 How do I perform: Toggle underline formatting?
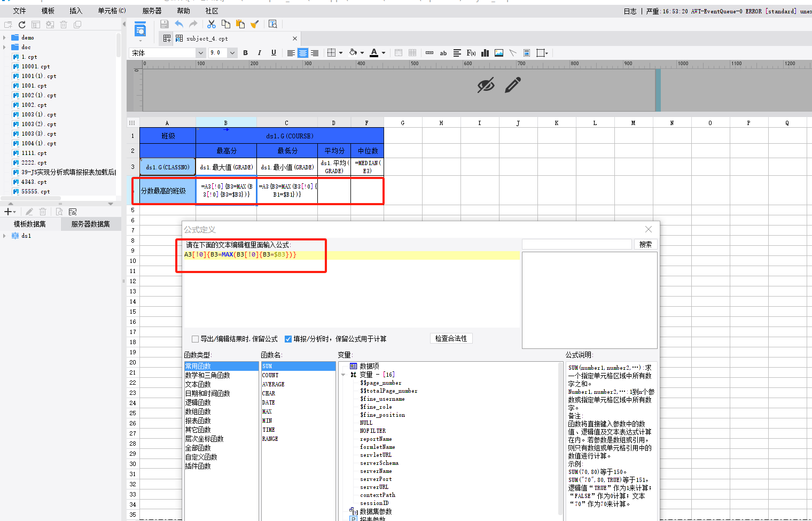point(274,53)
